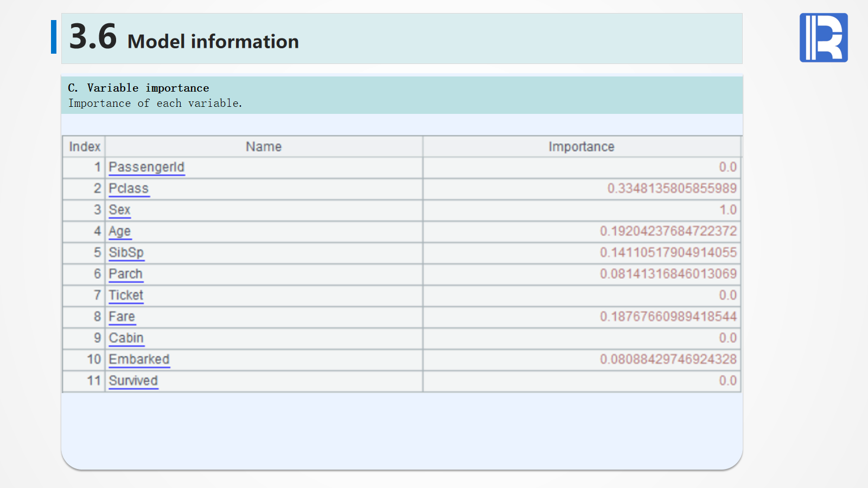Select the Fare variable link
Image resolution: width=868 pixels, height=488 pixels.
122,317
